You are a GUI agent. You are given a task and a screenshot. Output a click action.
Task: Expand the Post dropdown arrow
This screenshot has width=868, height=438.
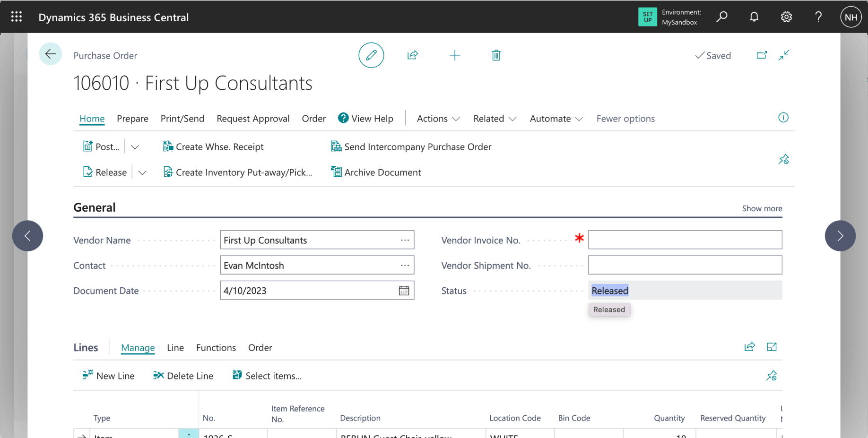click(135, 147)
